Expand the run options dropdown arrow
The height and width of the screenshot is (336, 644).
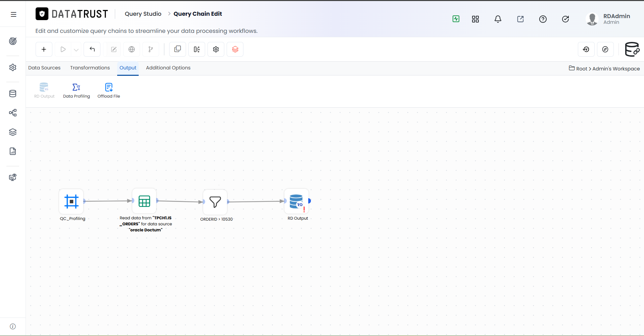pos(76,50)
